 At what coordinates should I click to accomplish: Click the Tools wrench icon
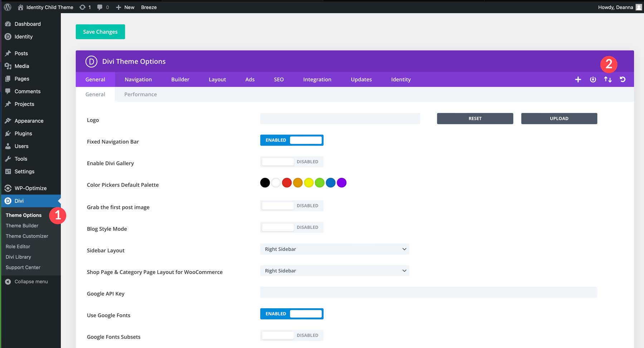point(8,159)
